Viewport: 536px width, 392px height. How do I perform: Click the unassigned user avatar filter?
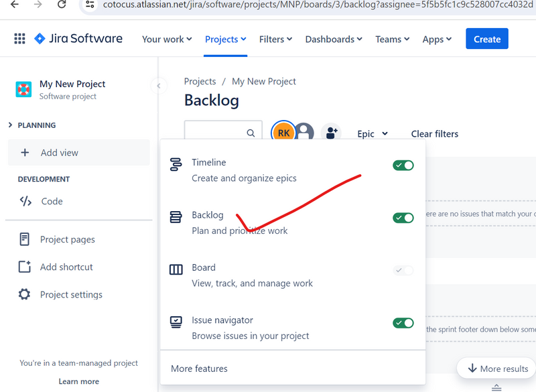click(x=305, y=133)
